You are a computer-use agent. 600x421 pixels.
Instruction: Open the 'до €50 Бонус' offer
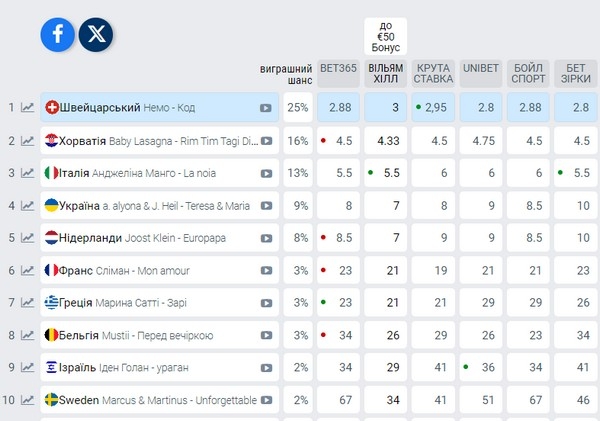(x=386, y=36)
